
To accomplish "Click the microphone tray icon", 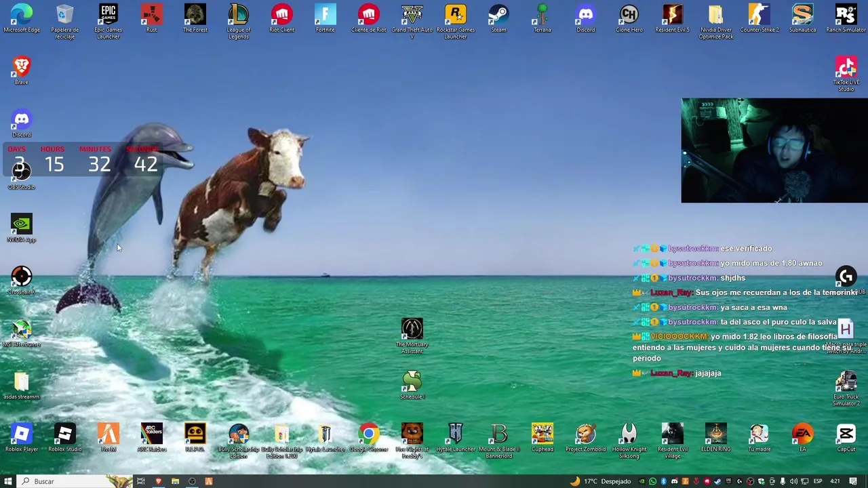I will tap(783, 481).
